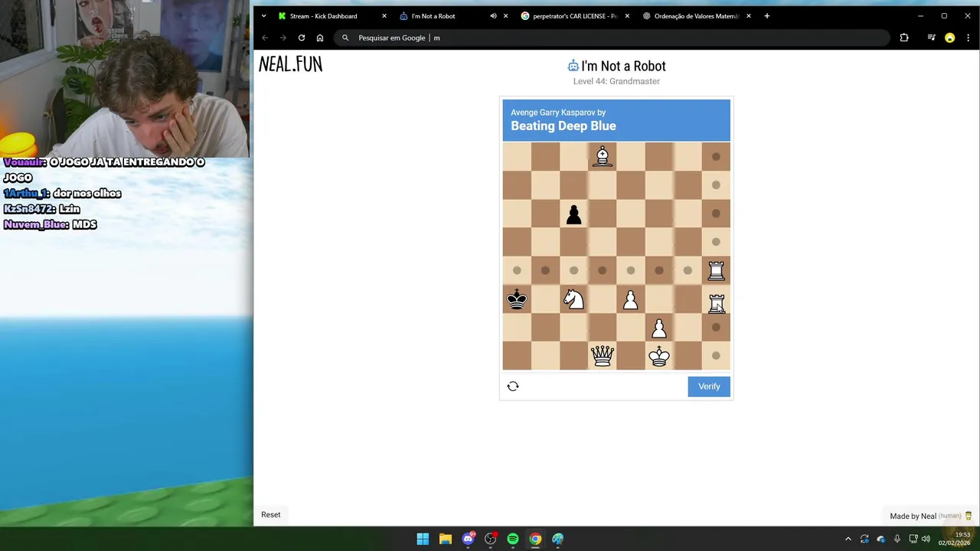Image resolution: width=980 pixels, height=551 pixels.
Task: Click the captcha refresh icon
Action: click(513, 386)
